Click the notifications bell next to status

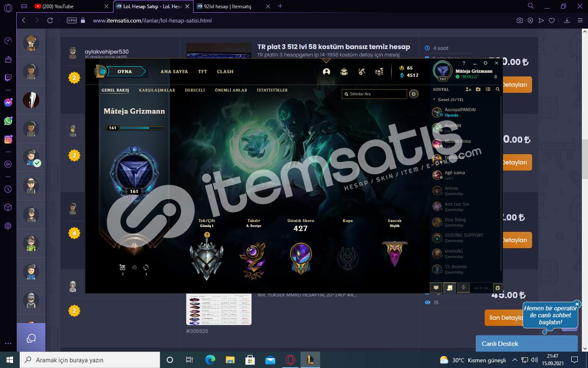pyautogui.click(x=496, y=77)
